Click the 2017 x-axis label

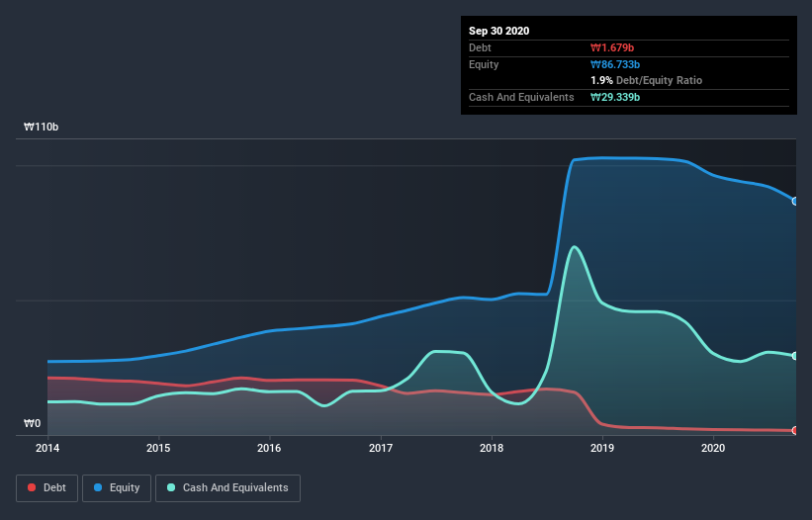pos(381,448)
